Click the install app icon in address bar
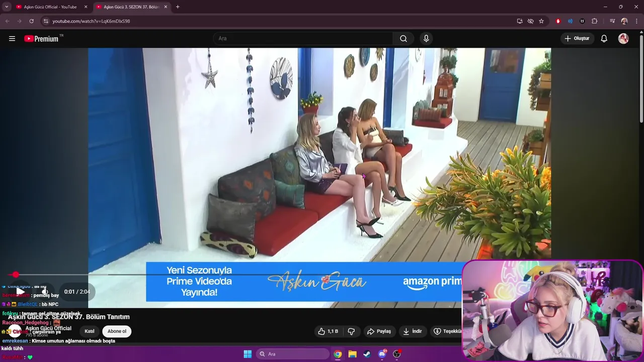The image size is (644, 362). point(520,21)
